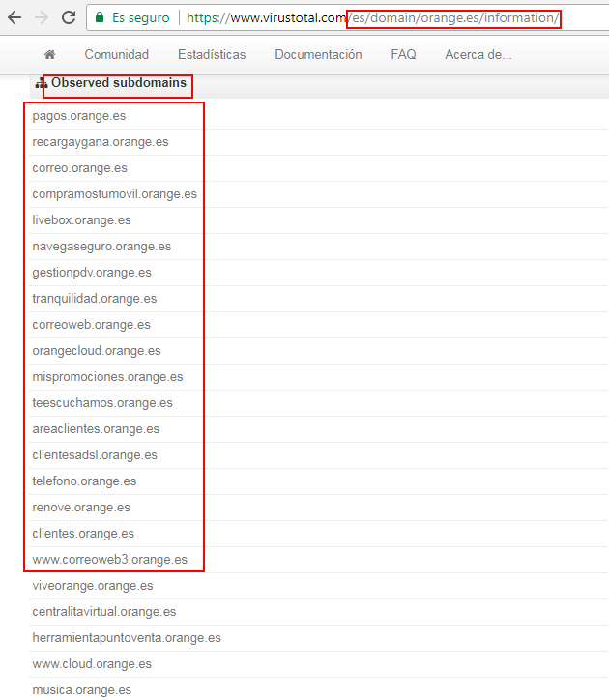This screenshot has width=609, height=700.
Task: Click the browser back arrow
Action: coord(14,17)
